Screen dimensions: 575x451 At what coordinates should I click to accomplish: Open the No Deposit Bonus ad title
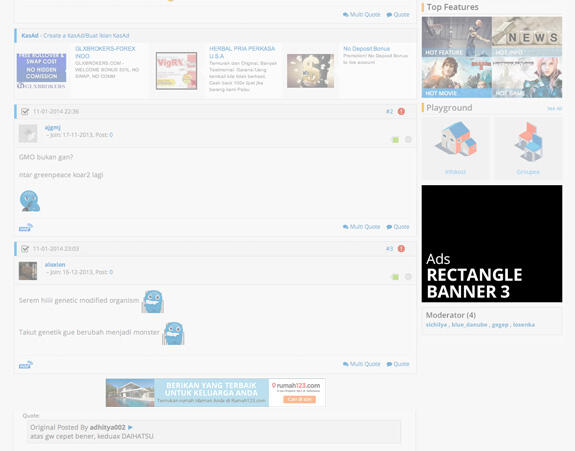click(366, 49)
